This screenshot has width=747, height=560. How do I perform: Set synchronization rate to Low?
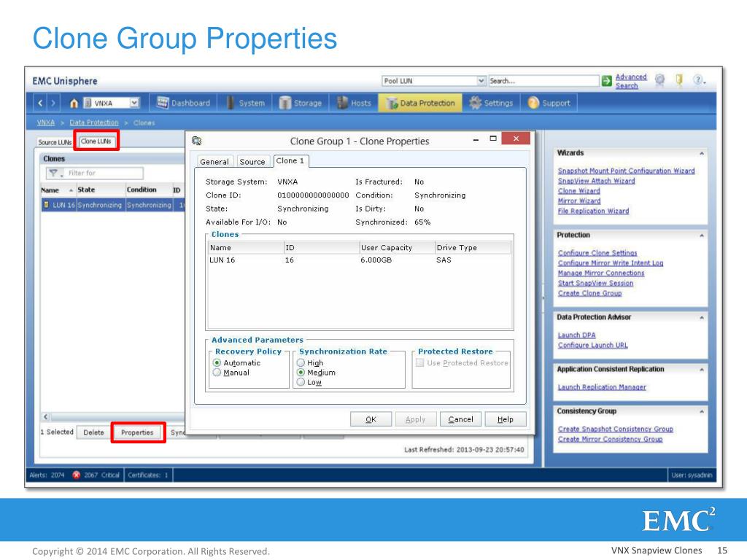pyautogui.click(x=301, y=382)
